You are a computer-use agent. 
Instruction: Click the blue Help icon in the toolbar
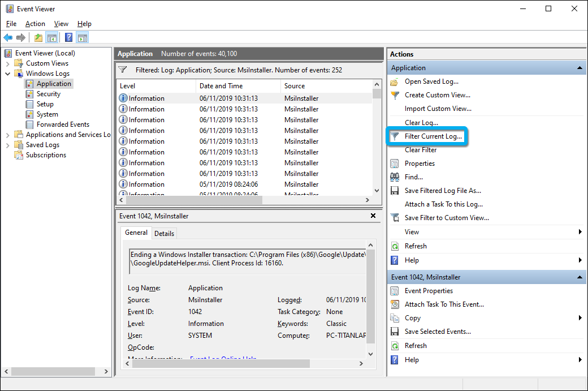click(68, 38)
